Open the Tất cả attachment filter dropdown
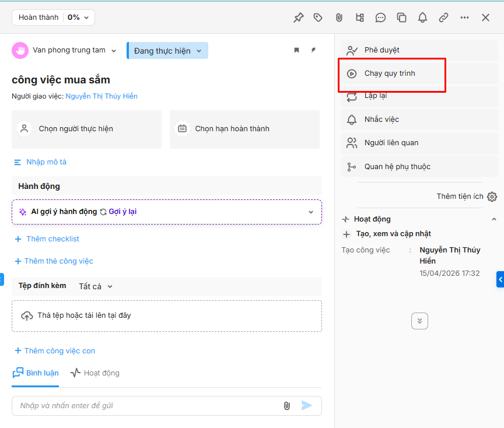Viewport: 504px width, 428px height. pyautogui.click(x=96, y=286)
